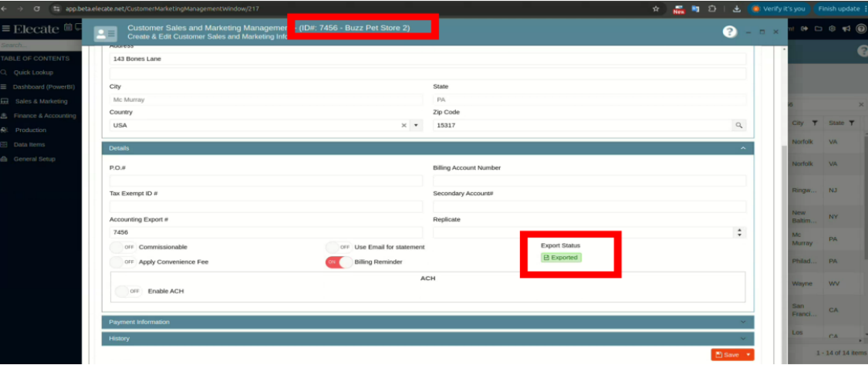Filter the City column in background grid
The width and height of the screenshot is (868, 365).
coord(814,123)
